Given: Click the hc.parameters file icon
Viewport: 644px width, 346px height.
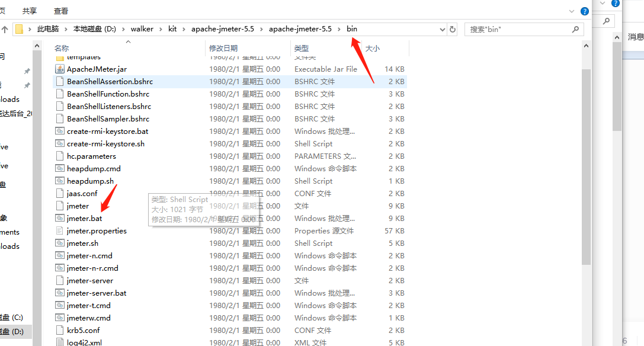Looking at the screenshot, I should click(60, 156).
